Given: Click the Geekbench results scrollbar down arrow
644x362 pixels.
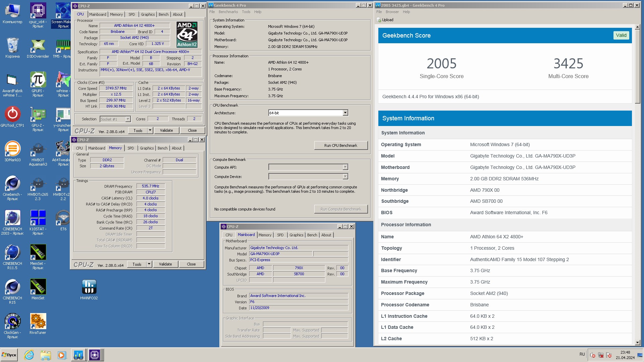Looking at the screenshot, I should [637, 343].
